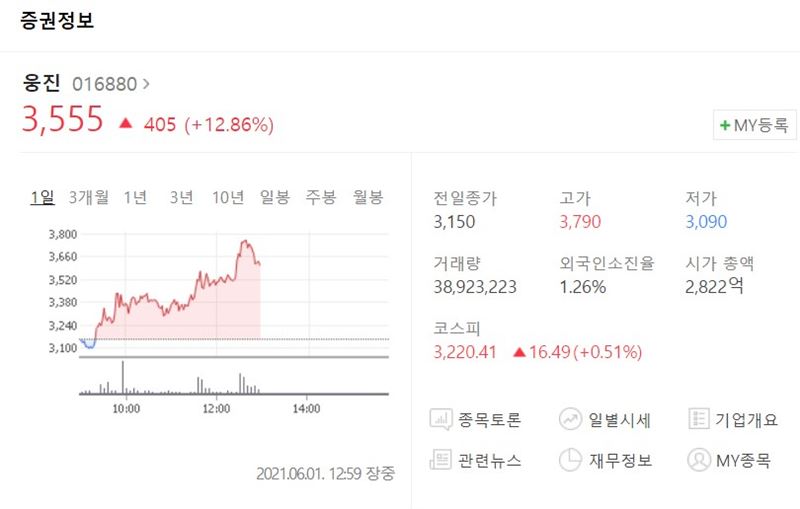Click the 증권정보 section header

click(x=57, y=22)
